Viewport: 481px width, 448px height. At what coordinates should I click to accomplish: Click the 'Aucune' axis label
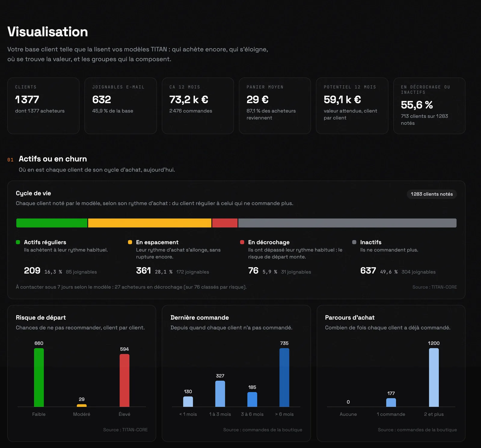348,414
